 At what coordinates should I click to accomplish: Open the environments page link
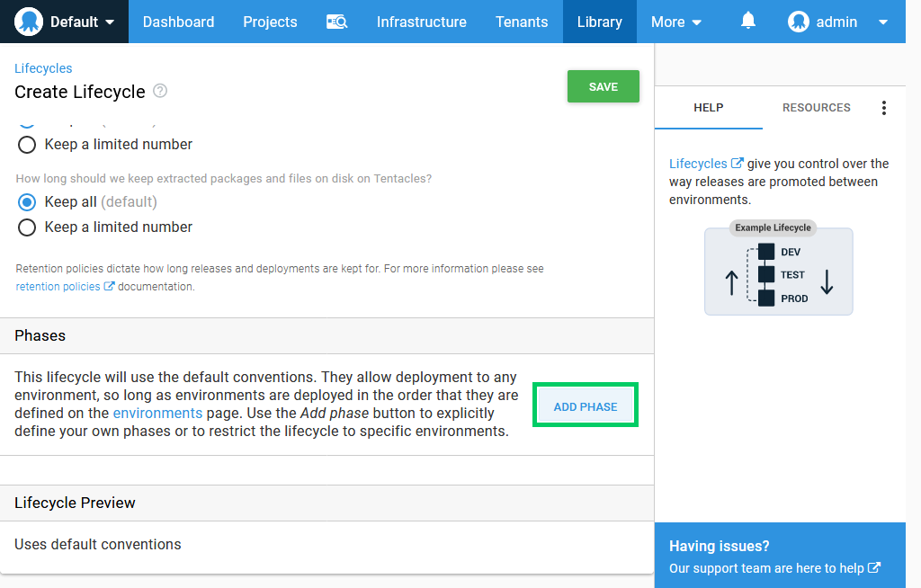(157, 413)
